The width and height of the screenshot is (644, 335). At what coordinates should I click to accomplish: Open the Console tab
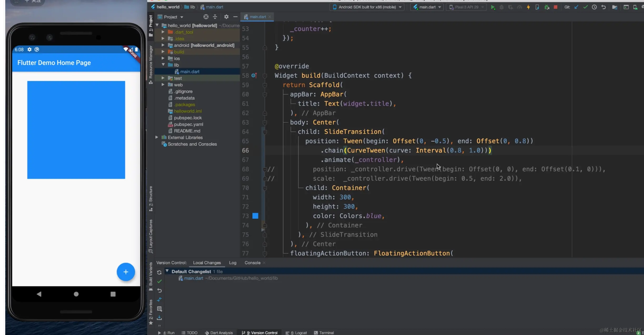point(252,263)
